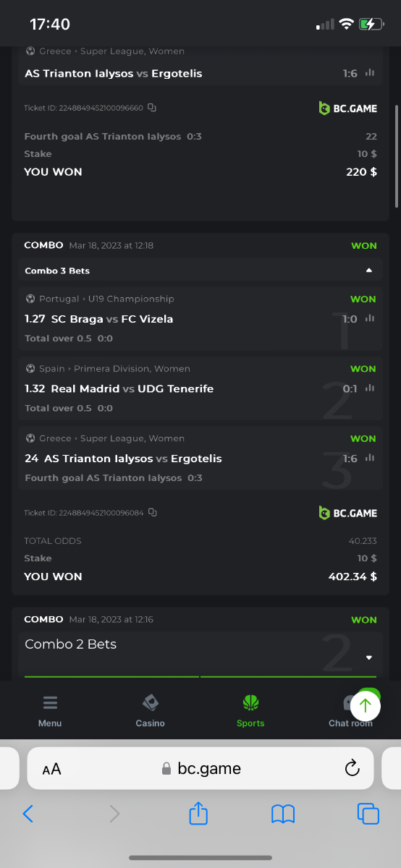Open Safari bookmarks book icon
Viewport: 401px width, 868px height.
coord(283,814)
